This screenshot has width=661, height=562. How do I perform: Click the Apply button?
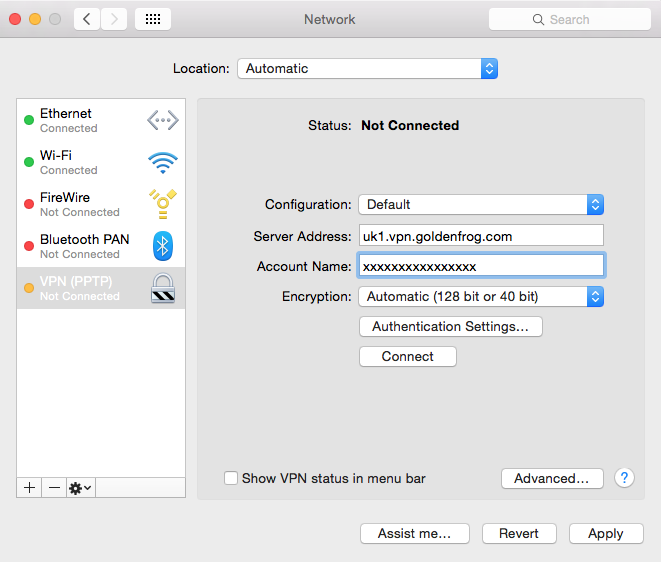606,533
